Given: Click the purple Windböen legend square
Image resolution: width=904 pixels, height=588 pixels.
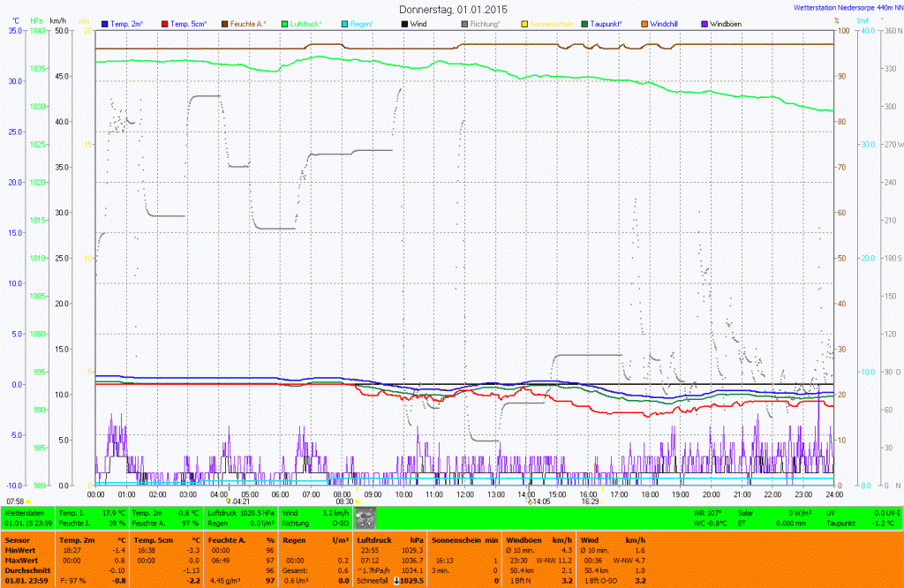Looking at the screenshot, I should pos(704,22).
